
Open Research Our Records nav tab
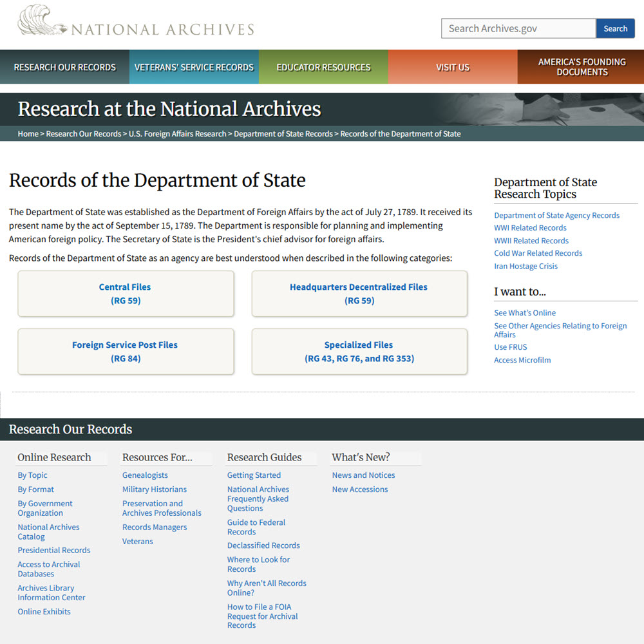[65, 67]
